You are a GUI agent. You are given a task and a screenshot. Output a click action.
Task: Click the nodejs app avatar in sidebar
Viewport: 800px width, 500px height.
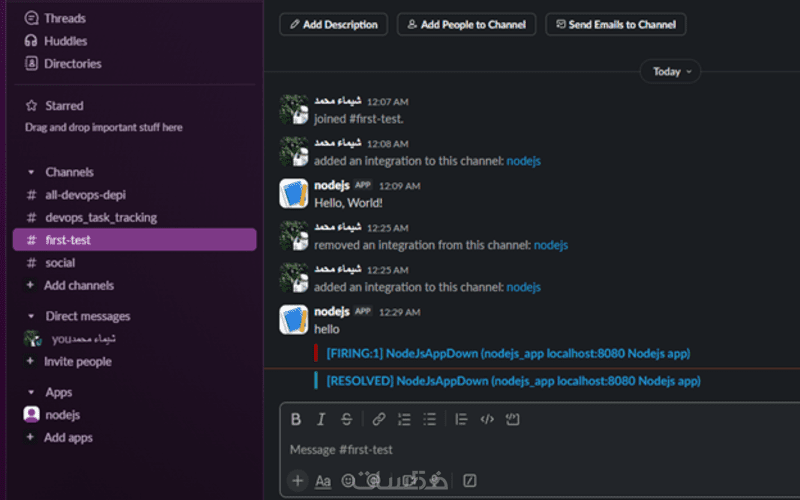[x=32, y=414]
